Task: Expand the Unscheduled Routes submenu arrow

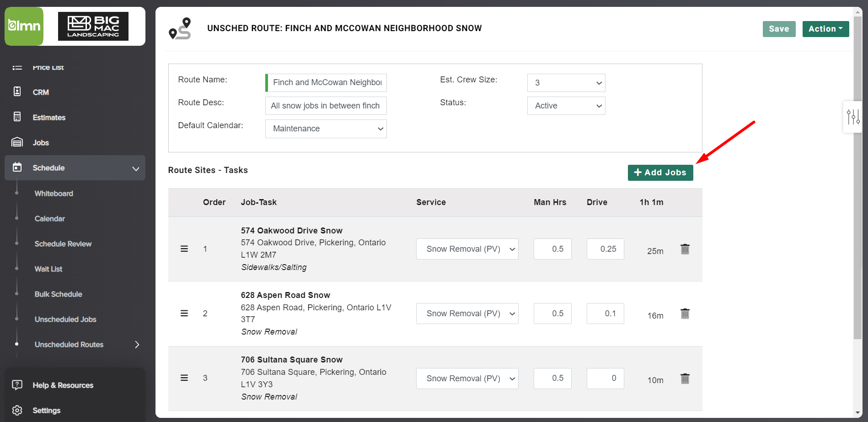Action: coord(137,345)
